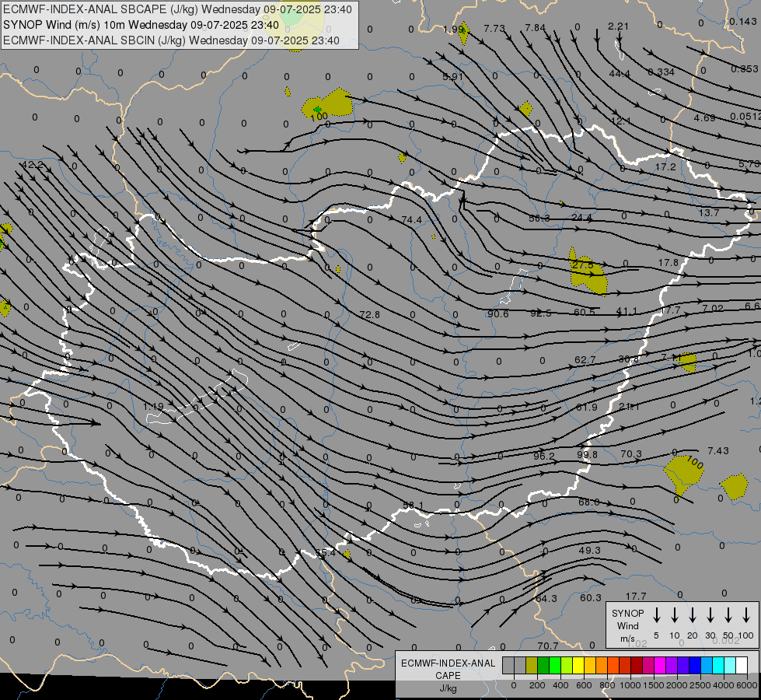The image size is (761, 700).
Task: Click the 5.91 CAPE value on map
Action: (x=452, y=77)
